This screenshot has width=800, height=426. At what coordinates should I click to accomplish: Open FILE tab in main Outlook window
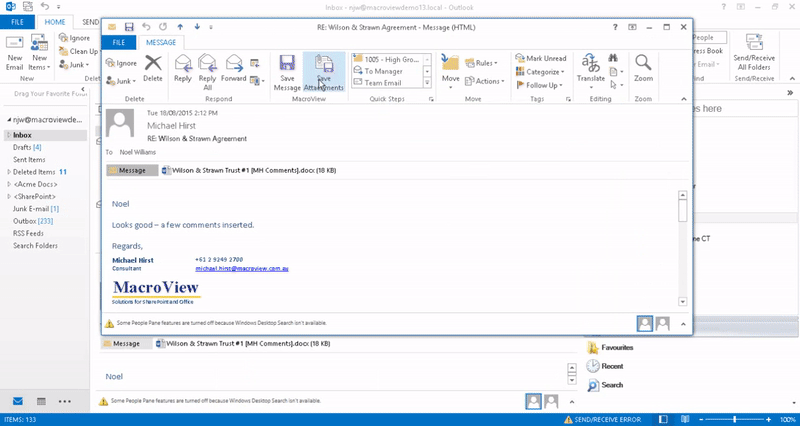coord(17,22)
